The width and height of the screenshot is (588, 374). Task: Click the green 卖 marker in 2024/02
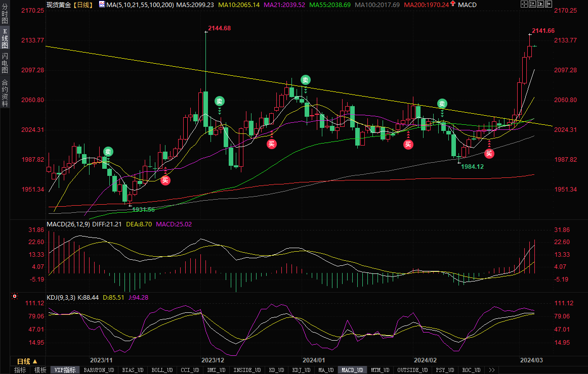pos(442,104)
